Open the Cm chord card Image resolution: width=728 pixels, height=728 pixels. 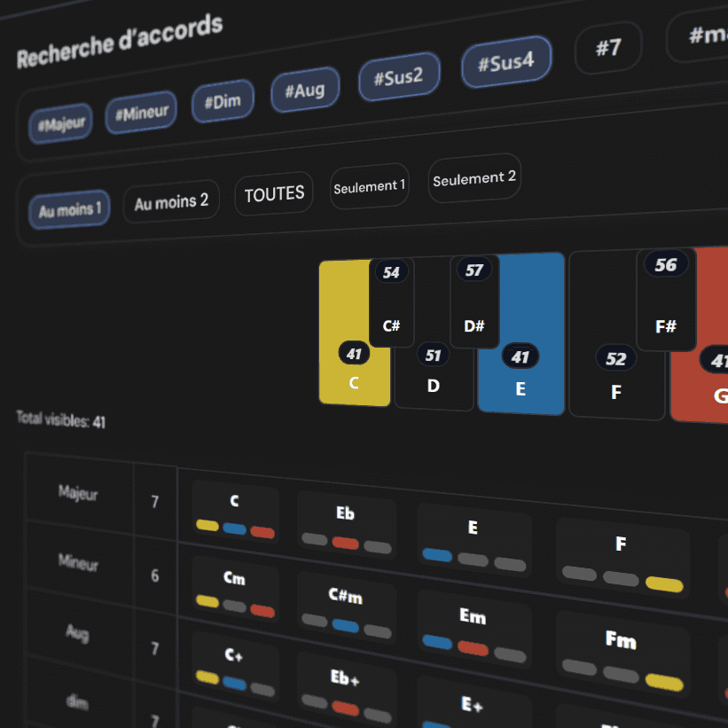(235, 588)
